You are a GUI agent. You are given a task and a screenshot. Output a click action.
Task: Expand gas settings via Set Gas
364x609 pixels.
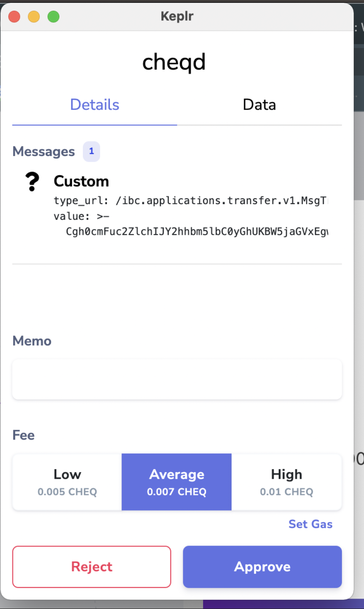click(x=311, y=524)
